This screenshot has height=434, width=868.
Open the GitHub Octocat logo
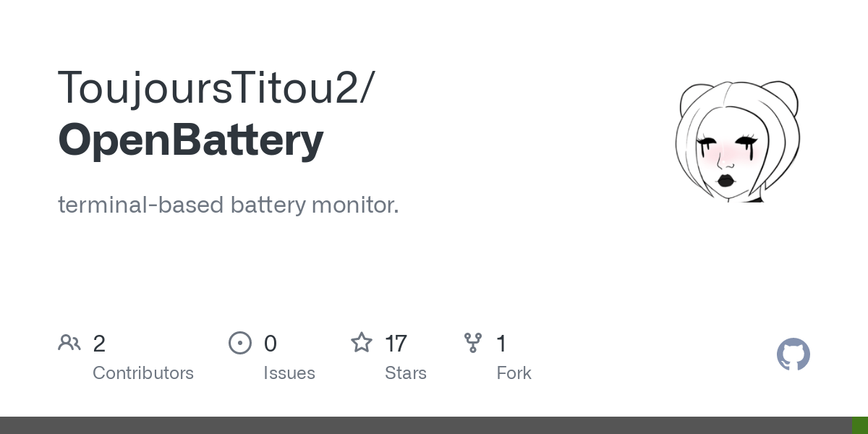click(x=793, y=354)
